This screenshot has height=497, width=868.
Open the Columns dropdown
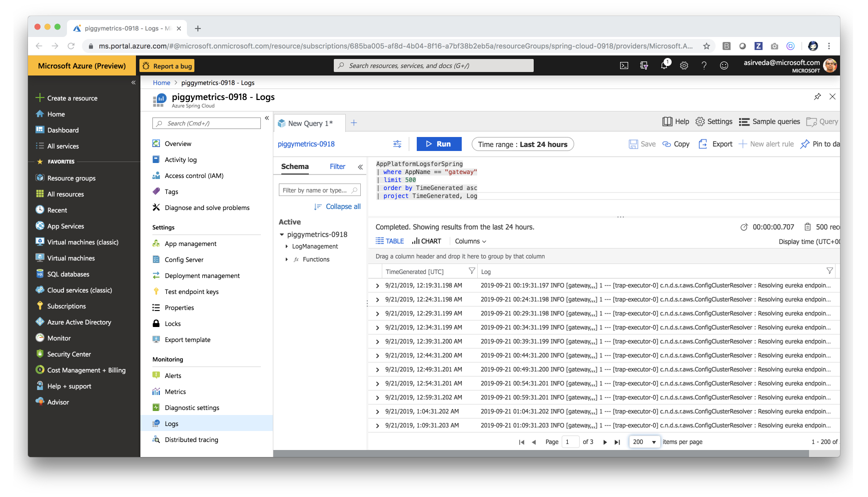point(470,241)
